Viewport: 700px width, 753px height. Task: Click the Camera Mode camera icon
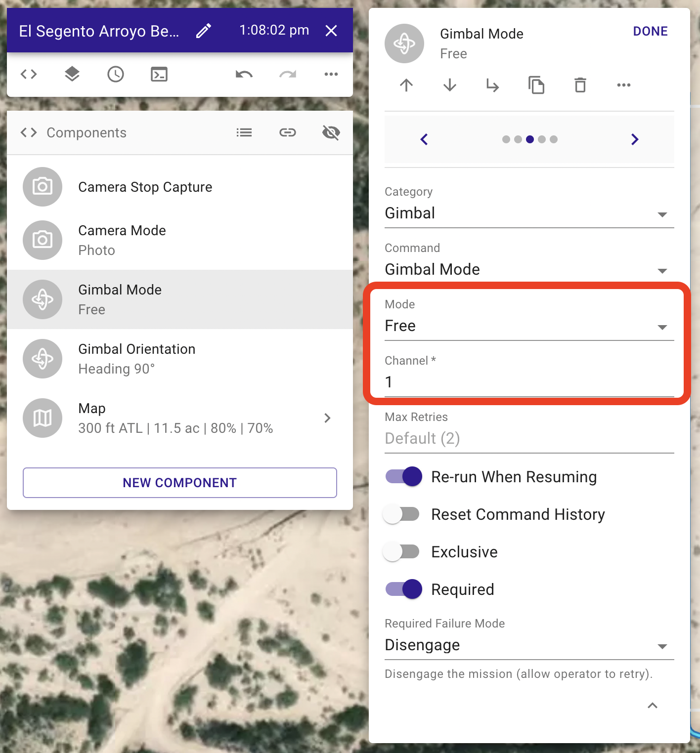pos(43,240)
